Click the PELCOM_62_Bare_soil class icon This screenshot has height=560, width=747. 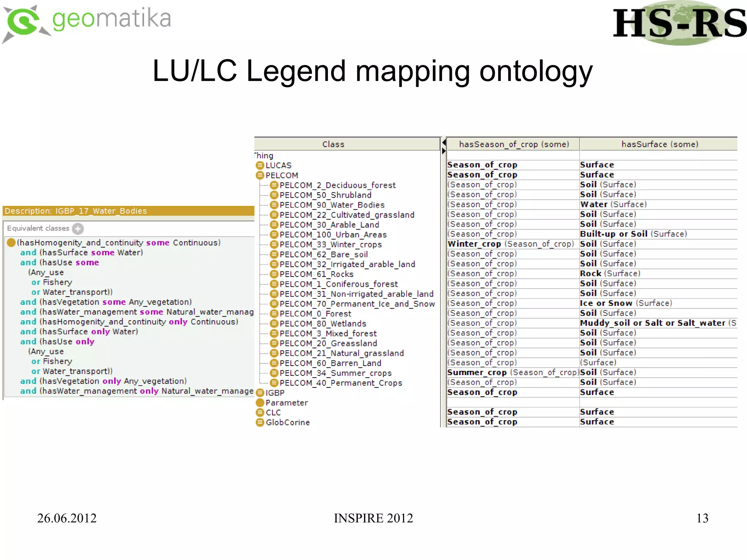coord(274,254)
